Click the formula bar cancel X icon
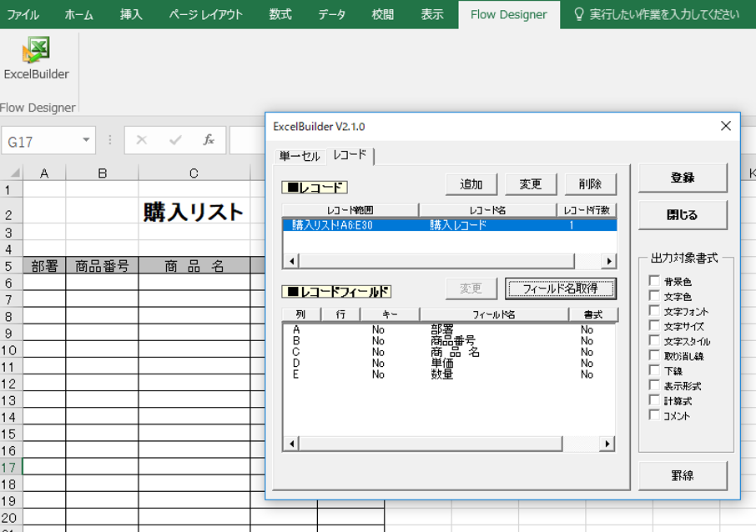The width and height of the screenshot is (756, 532). (x=142, y=140)
